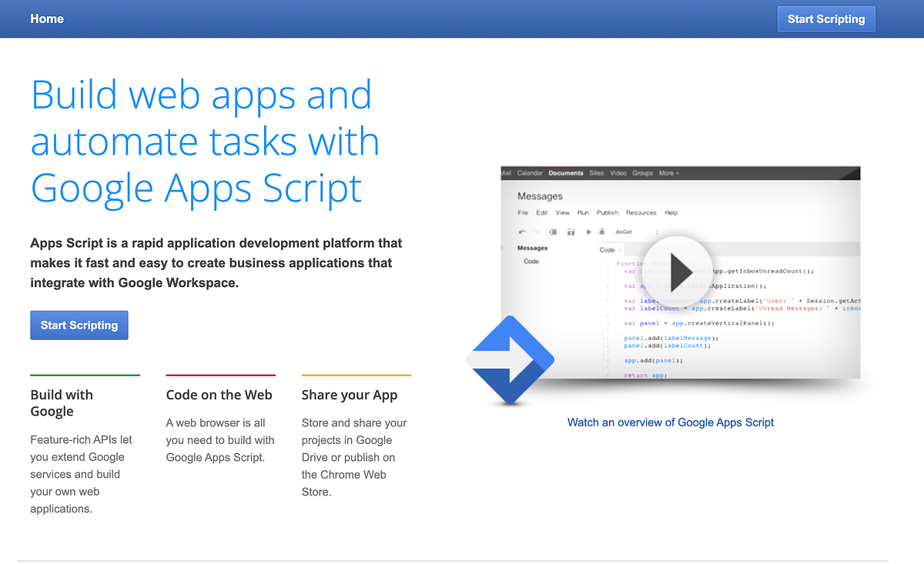Viewport: 924px width, 564px height.
Task: Open the Publish menu
Action: [607, 212]
